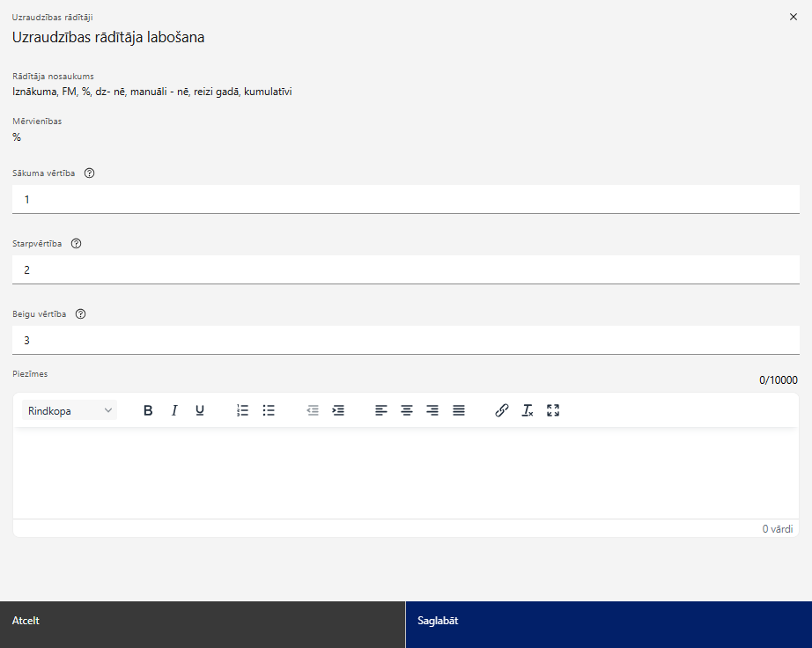Viewport: 812px width, 648px height.
Task: Center align the text
Action: [x=407, y=410]
